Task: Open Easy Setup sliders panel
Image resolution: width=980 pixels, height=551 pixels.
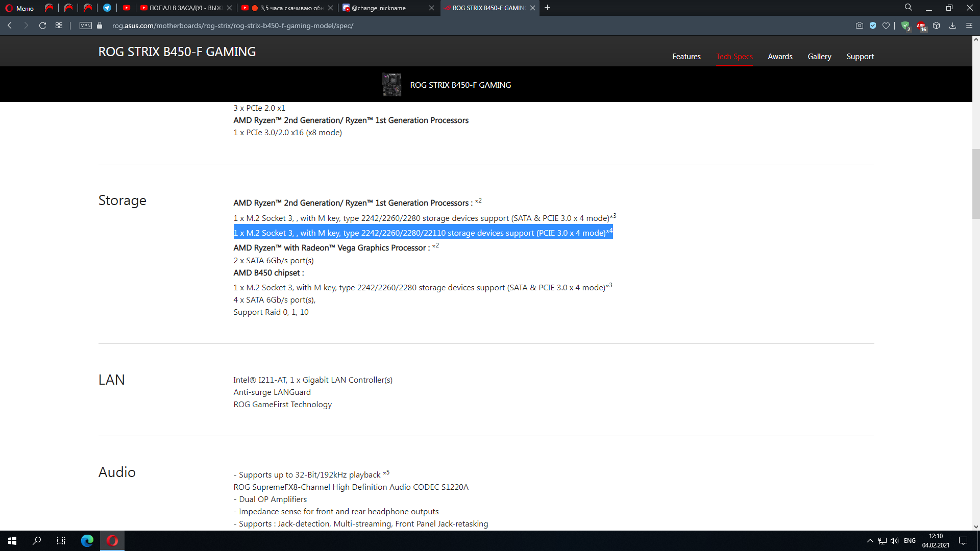Action: pos(969,26)
